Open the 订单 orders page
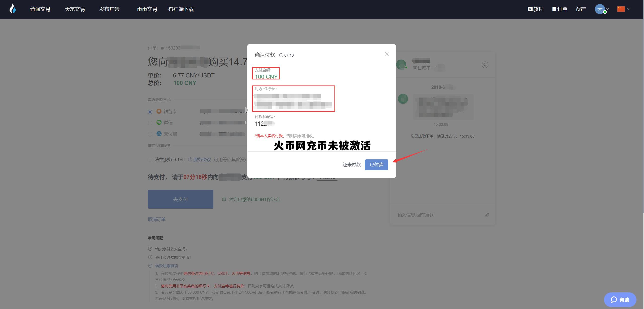Image resolution: width=644 pixels, height=309 pixels. 560,9
